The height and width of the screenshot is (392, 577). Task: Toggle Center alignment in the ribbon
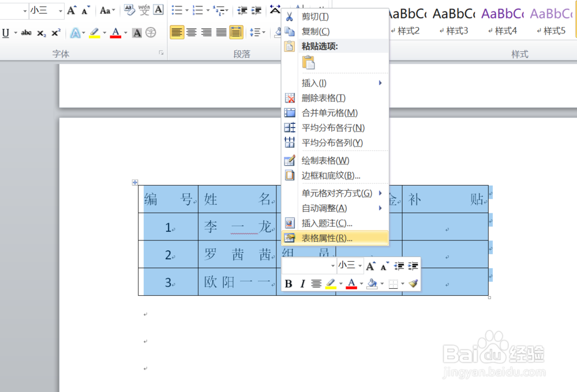point(192,33)
